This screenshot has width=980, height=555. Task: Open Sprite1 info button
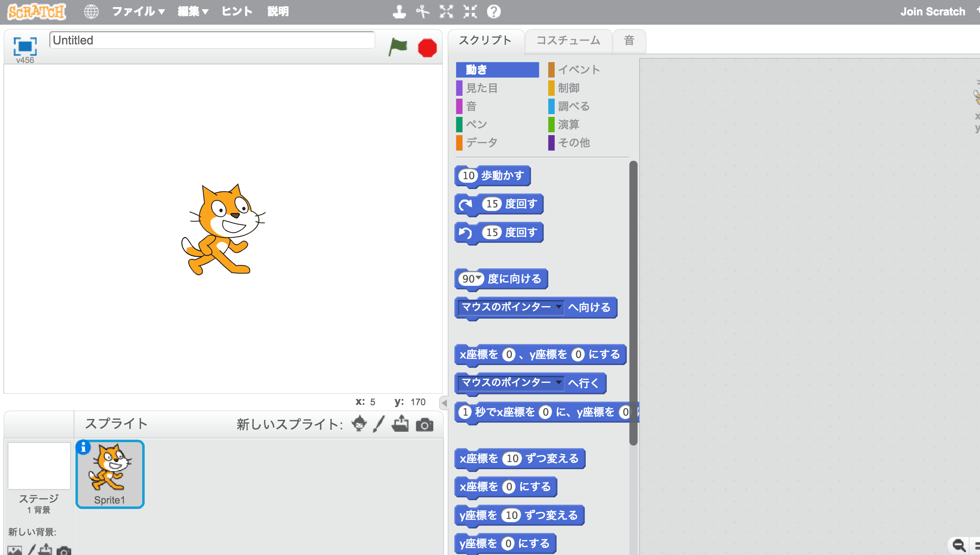[x=83, y=448]
